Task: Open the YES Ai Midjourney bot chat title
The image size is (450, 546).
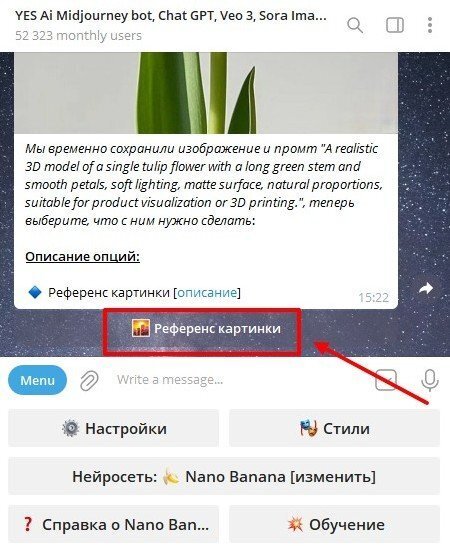Action: tap(171, 16)
